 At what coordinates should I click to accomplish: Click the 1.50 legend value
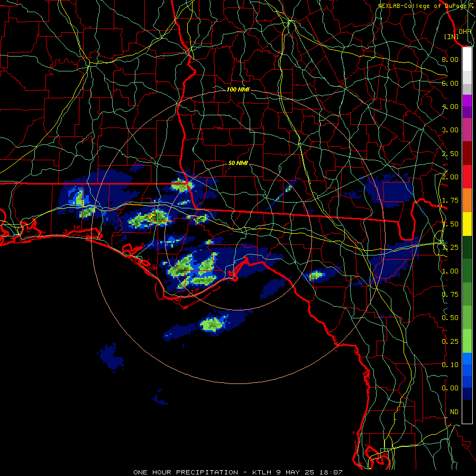(x=450, y=224)
